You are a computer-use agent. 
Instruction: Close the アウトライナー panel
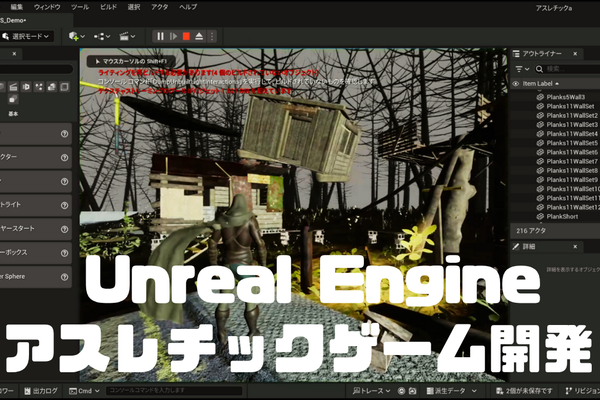click(x=575, y=54)
